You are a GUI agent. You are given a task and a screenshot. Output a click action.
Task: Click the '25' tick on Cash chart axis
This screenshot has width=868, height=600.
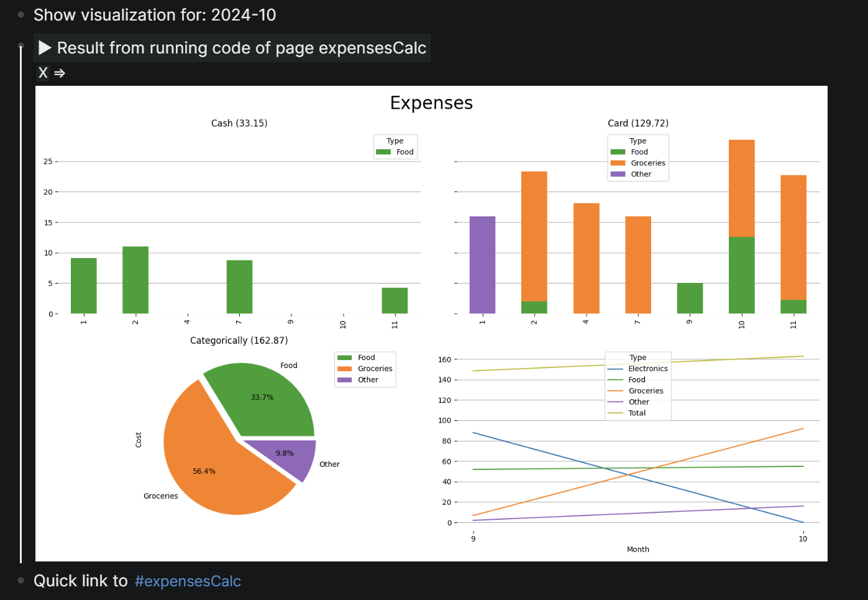click(x=48, y=161)
